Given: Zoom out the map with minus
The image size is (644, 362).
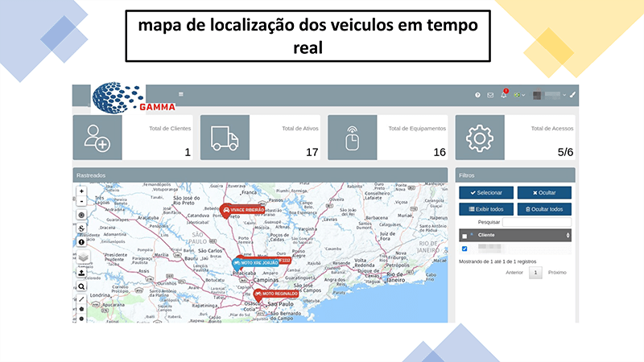Looking at the screenshot, I should pyautogui.click(x=81, y=202).
